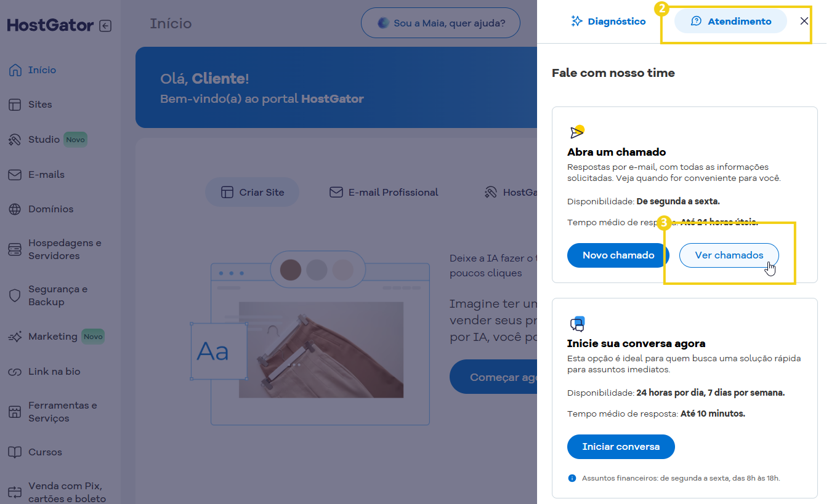Click '24 horas por dia, 7 dias por semana.'

click(x=711, y=393)
